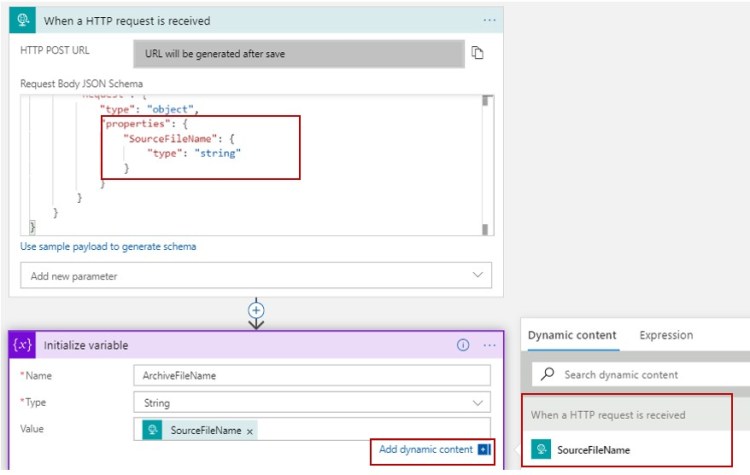Click Use sample payload to generate schema
This screenshot has width=750, height=475.
[x=108, y=246]
